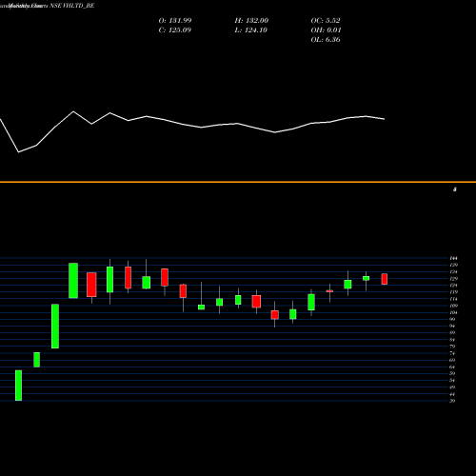
Task: Click the 79 price axis label
Action: point(452,347)
